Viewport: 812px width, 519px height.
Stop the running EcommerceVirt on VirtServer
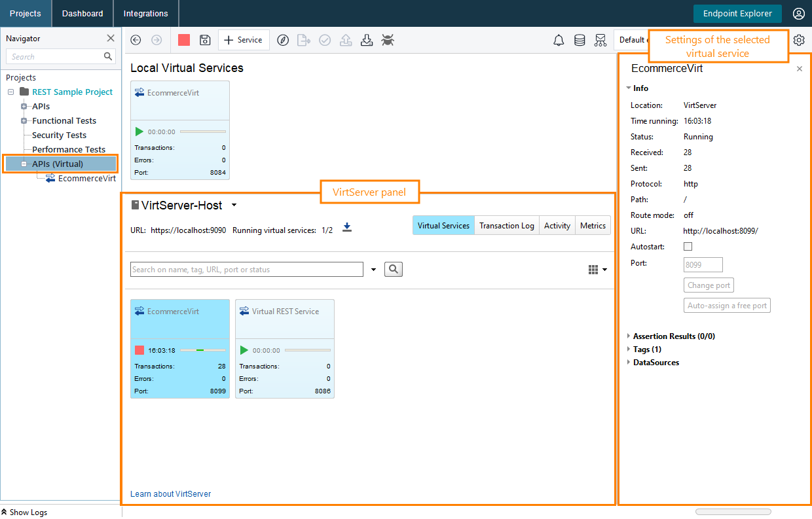pos(139,350)
